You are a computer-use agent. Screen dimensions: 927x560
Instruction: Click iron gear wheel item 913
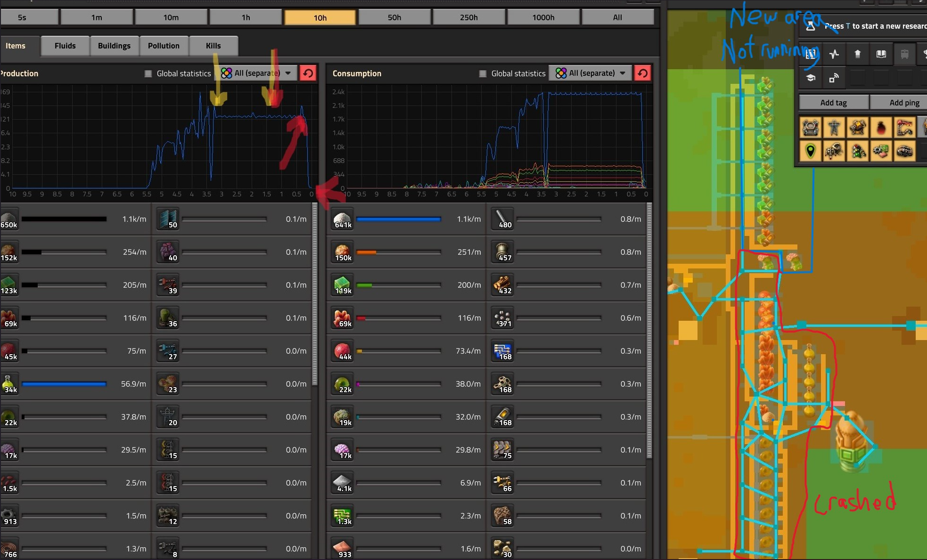click(x=9, y=516)
